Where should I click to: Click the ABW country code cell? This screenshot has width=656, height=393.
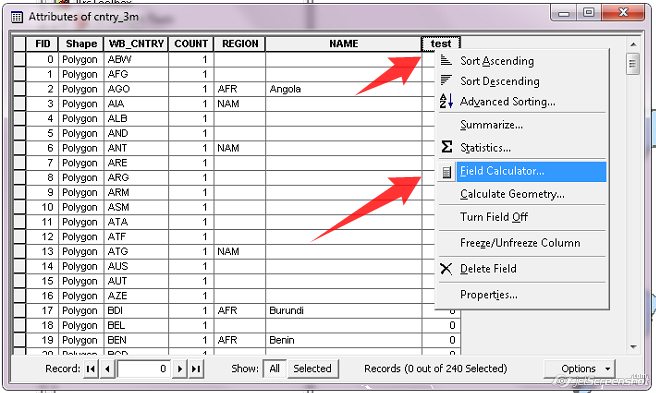[x=136, y=59]
